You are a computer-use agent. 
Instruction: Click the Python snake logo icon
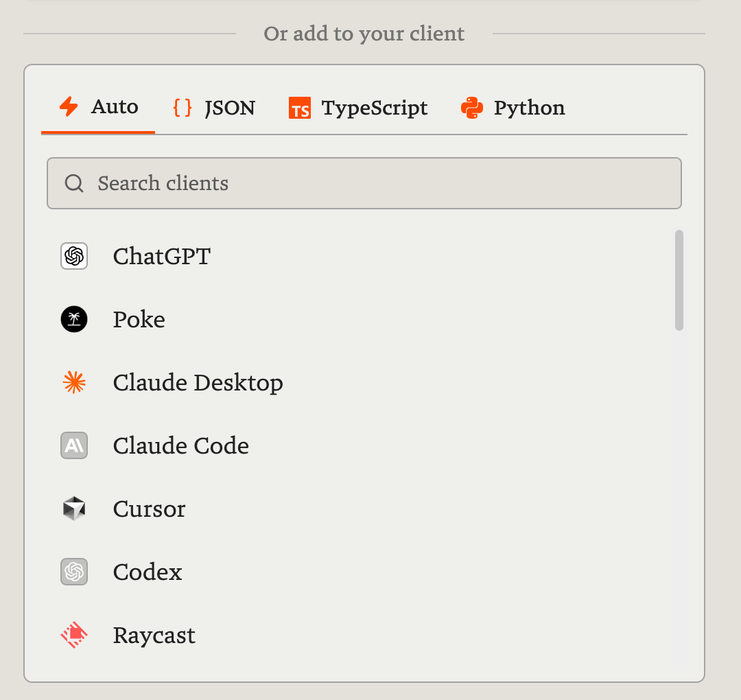(x=472, y=108)
